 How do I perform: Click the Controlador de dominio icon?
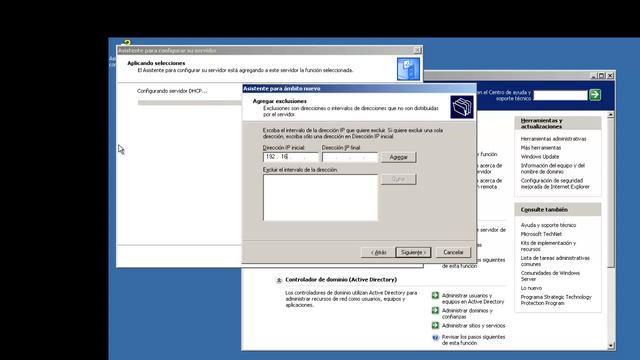(279, 280)
